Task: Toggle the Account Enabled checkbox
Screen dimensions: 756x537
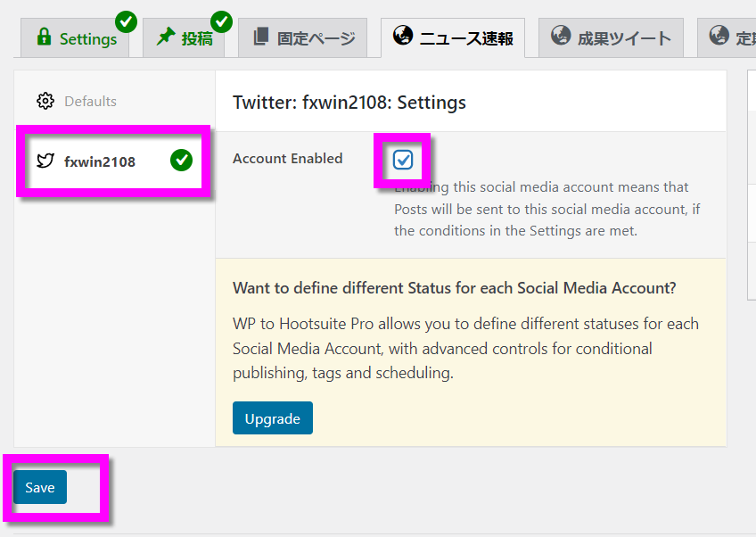Action: pyautogui.click(x=403, y=160)
